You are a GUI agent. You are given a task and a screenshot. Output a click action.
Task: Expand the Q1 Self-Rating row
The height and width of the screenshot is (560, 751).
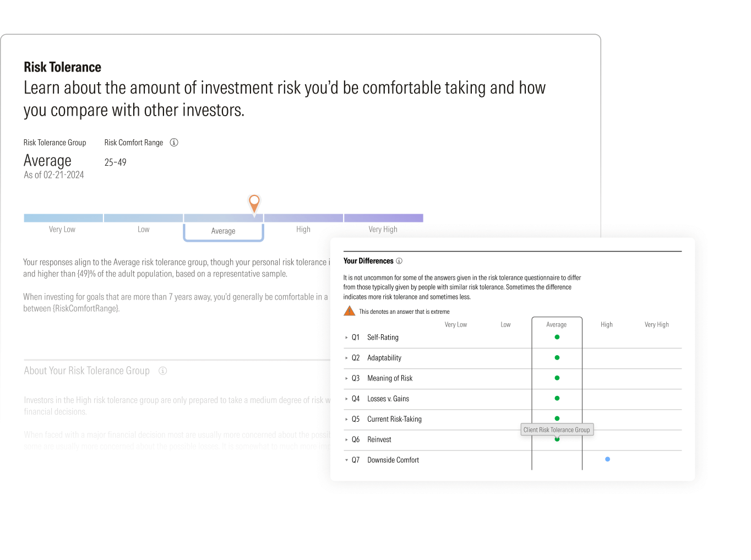[346, 338]
